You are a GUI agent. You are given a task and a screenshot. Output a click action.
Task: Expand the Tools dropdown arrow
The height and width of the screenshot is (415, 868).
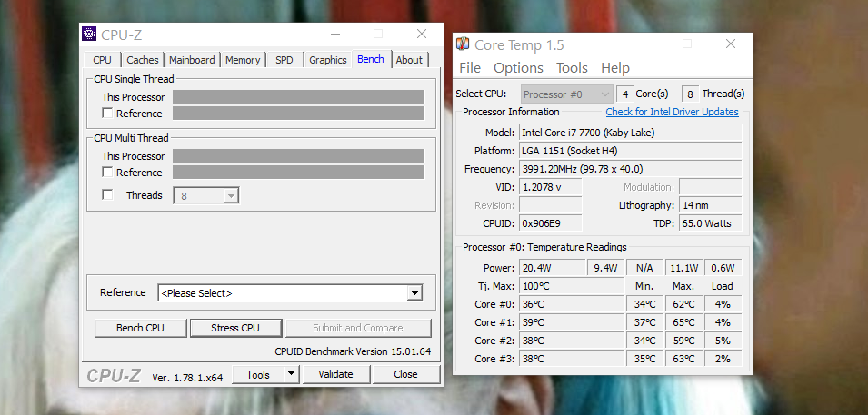pos(292,375)
